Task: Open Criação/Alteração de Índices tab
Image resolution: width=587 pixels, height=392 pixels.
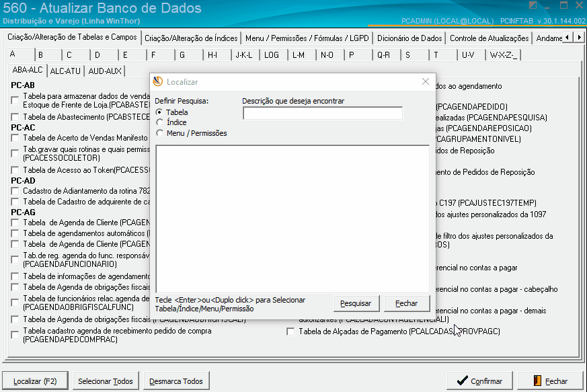Action: click(191, 38)
